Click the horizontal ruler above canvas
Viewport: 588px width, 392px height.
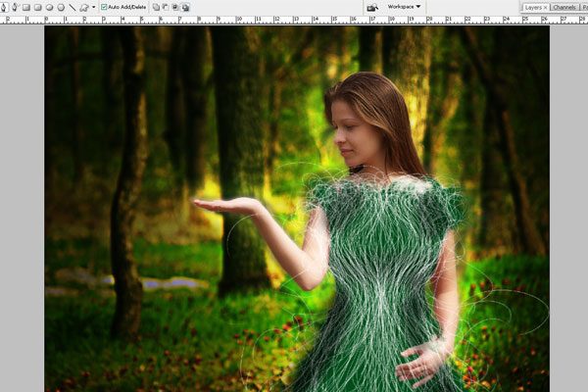[x=294, y=20]
